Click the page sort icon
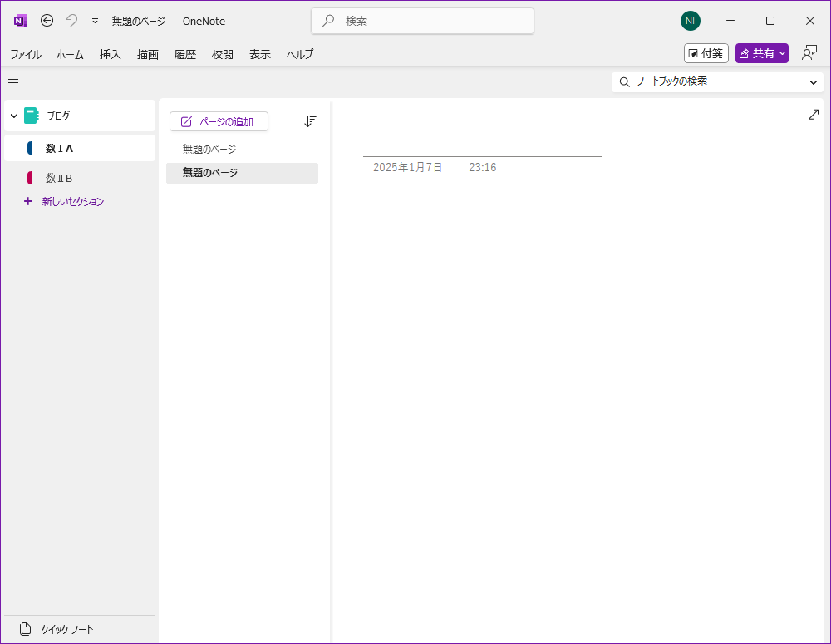The image size is (831, 644). coord(310,121)
